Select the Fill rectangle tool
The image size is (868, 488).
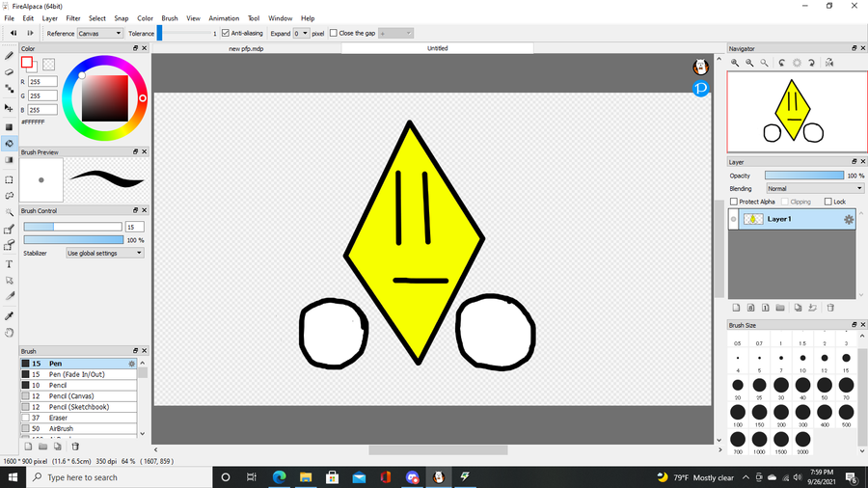10,126
